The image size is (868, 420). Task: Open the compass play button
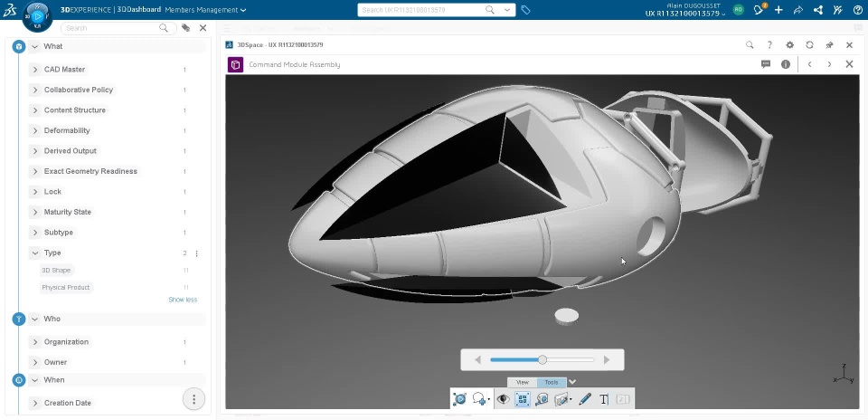pyautogui.click(x=38, y=16)
